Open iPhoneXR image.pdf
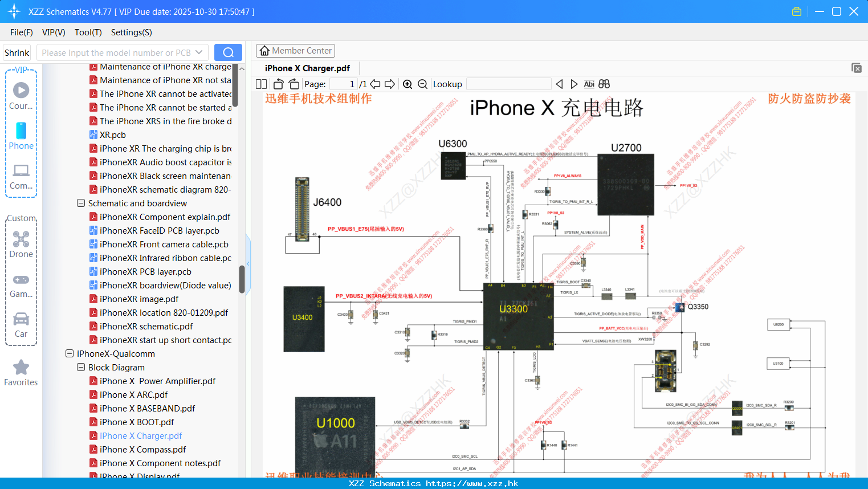Viewport: 868px width, 489px height. 139,299
